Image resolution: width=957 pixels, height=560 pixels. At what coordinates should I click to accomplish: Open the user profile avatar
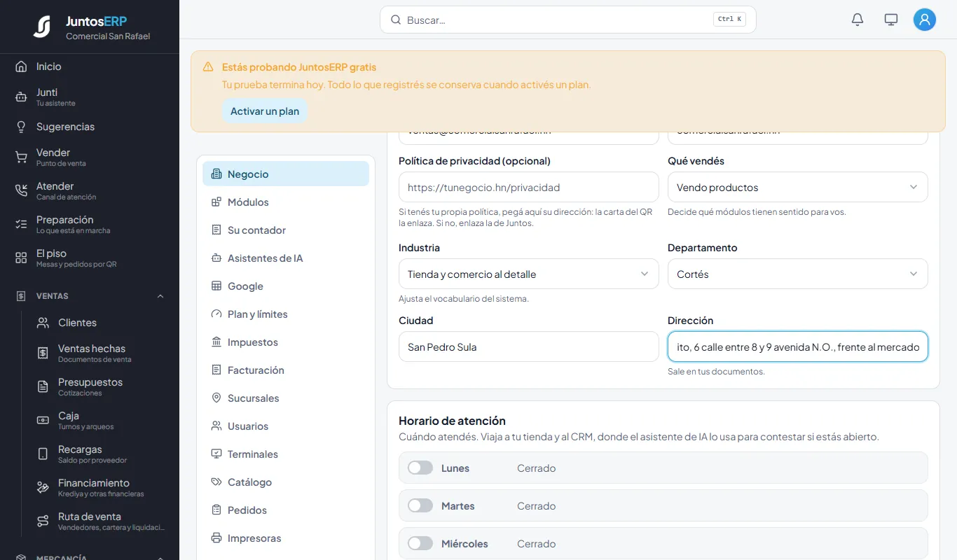click(925, 20)
